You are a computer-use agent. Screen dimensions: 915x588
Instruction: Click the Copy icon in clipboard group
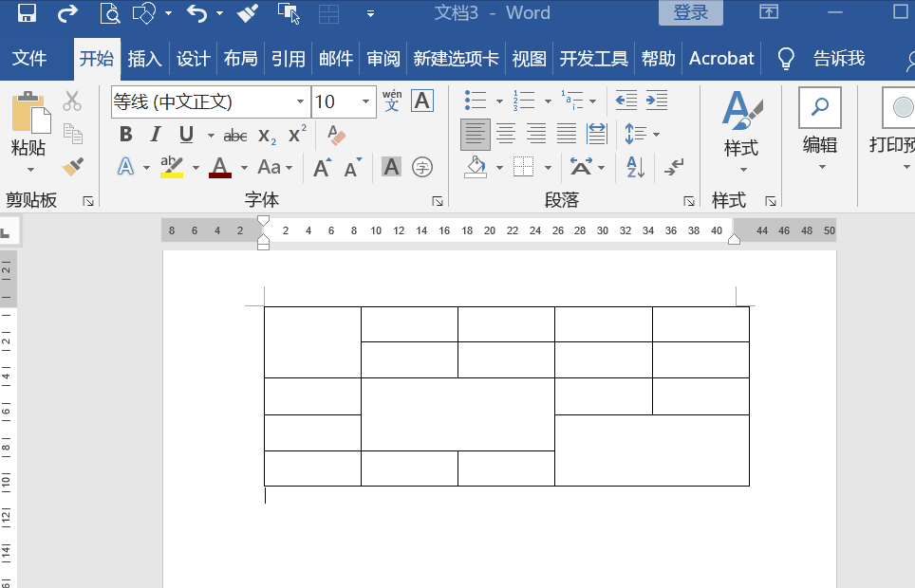(73, 134)
